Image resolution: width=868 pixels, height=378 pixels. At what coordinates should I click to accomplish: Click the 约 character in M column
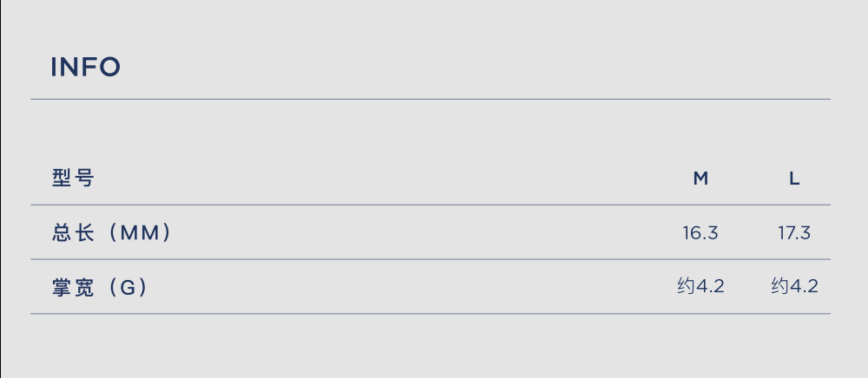click(x=686, y=286)
